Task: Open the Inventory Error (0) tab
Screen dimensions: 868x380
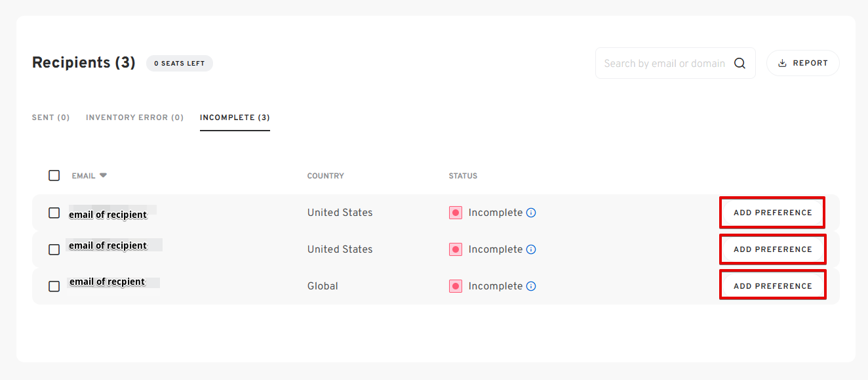Action: pyautogui.click(x=135, y=117)
